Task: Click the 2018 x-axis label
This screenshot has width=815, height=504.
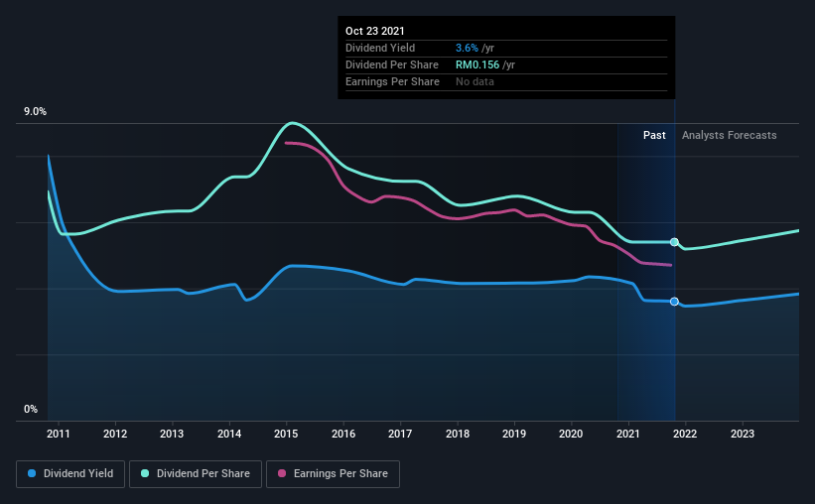Action: click(x=458, y=434)
